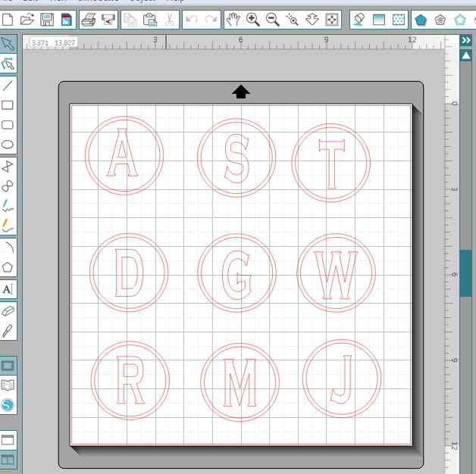Select the circled letter W design

click(x=336, y=273)
